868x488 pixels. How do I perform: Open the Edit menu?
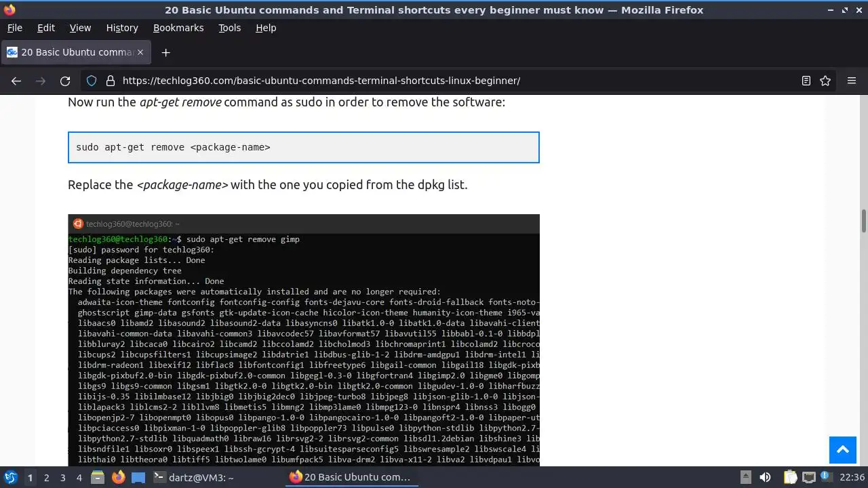coord(46,28)
